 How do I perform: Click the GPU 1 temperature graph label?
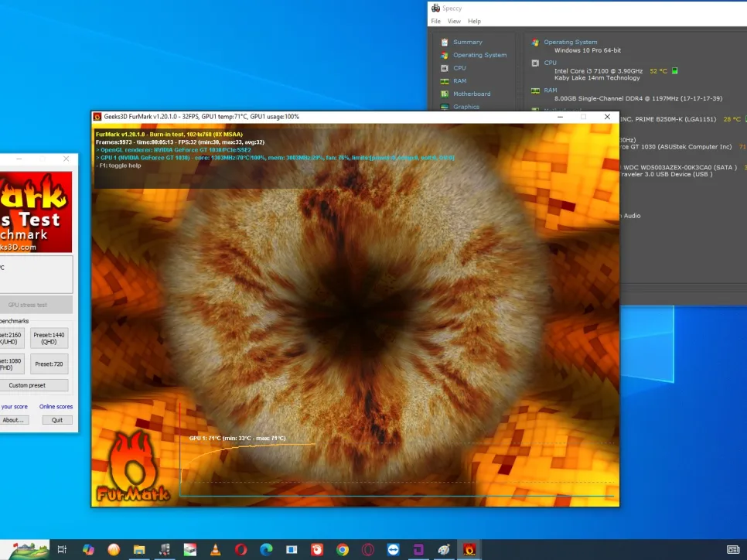click(237, 438)
